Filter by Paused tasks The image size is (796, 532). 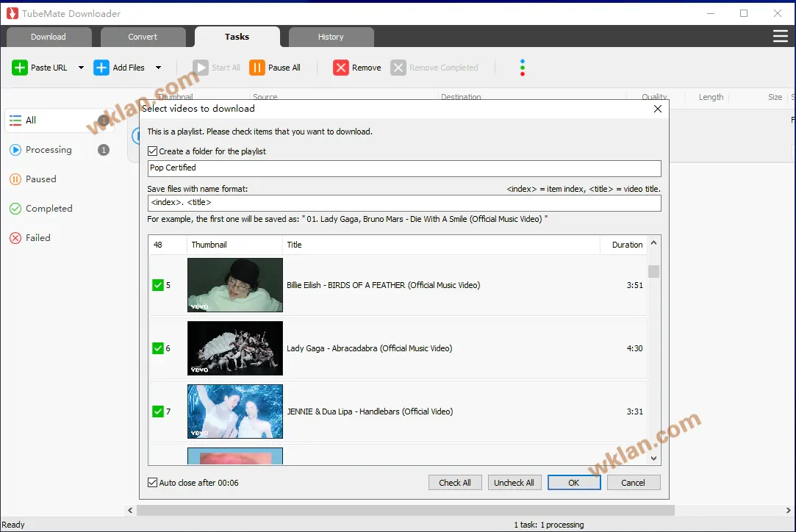pyautogui.click(x=40, y=179)
